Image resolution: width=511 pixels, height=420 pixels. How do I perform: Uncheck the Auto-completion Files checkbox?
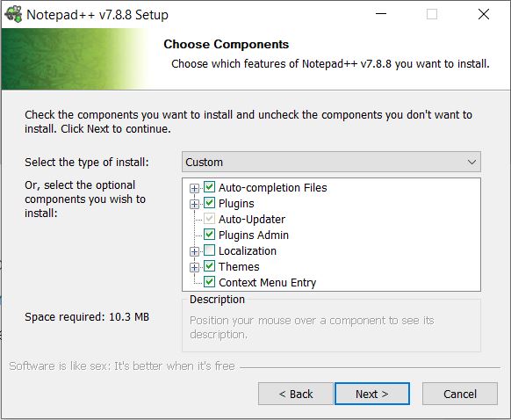coord(209,187)
